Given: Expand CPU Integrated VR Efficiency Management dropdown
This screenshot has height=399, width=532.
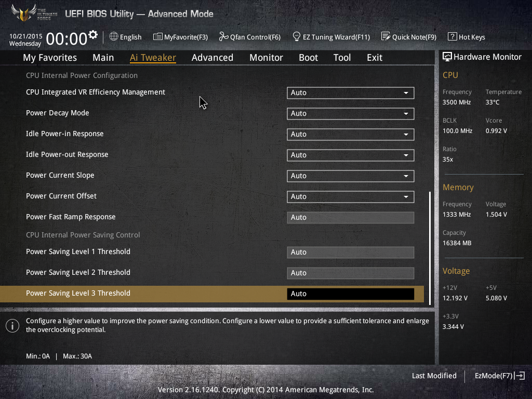Looking at the screenshot, I should (x=351, y=92).
